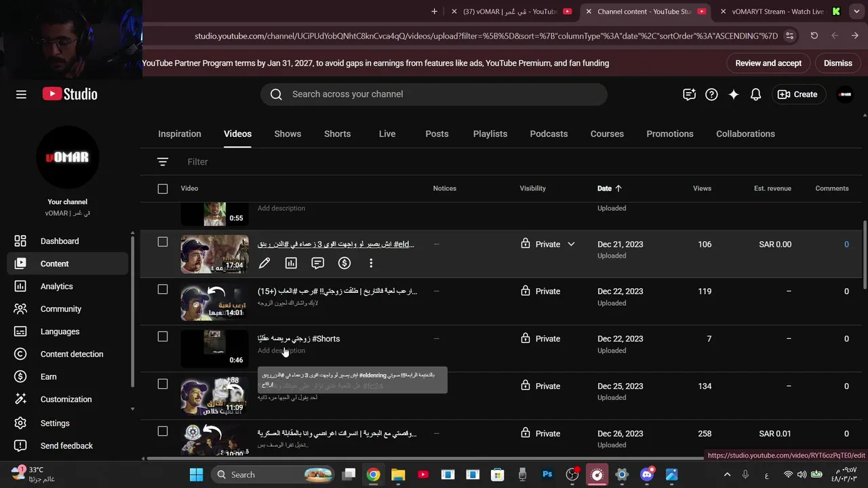Click Send feedback in the sidebar
Viewport: 868px width, 488px height.
click(x=67, y=446)
